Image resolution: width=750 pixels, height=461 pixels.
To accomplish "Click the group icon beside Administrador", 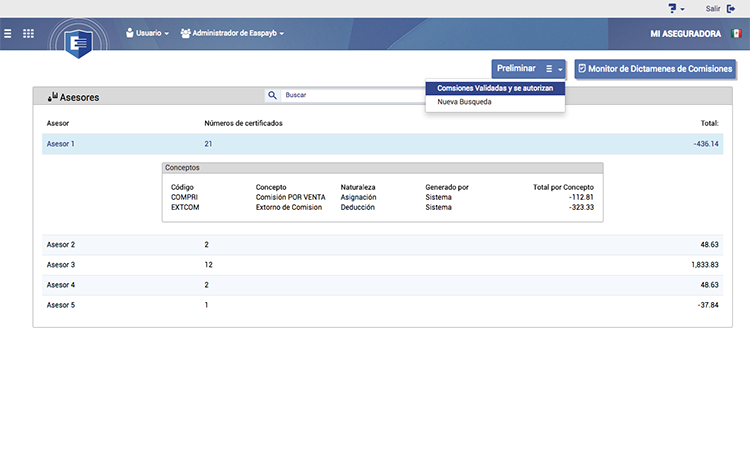I will (x=186, y=33).
